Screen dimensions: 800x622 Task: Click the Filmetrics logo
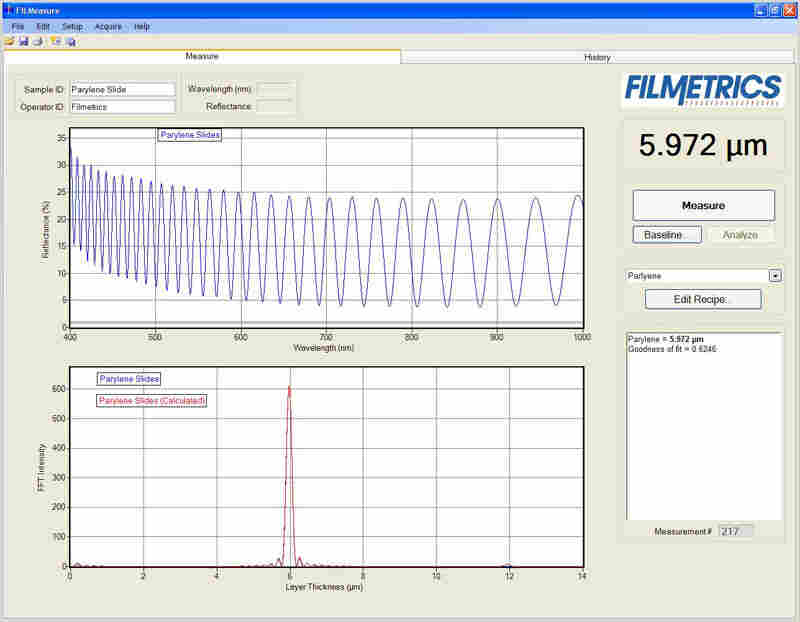click(x=703, y=89)
